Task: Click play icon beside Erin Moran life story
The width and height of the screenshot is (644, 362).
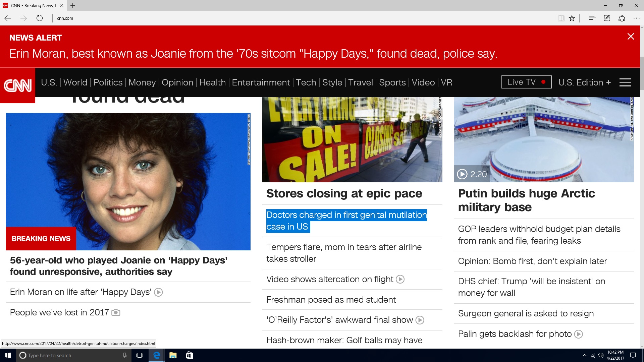Action: click(x=158, y=292)
